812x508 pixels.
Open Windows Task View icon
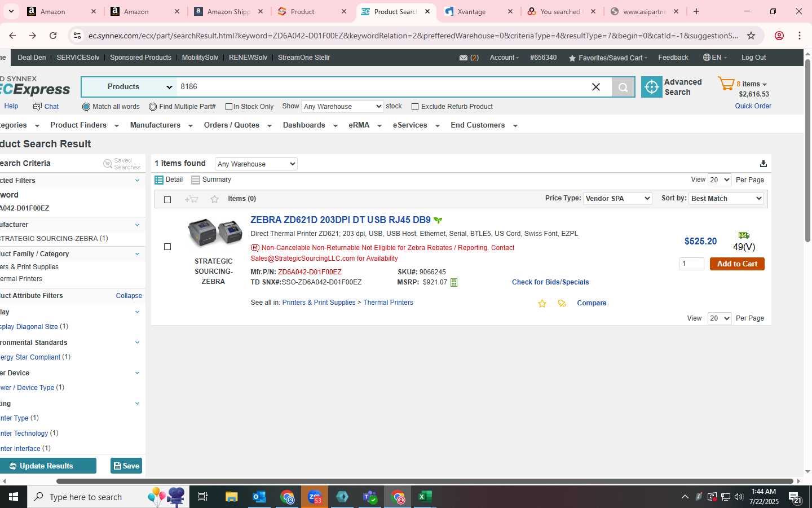202,497
